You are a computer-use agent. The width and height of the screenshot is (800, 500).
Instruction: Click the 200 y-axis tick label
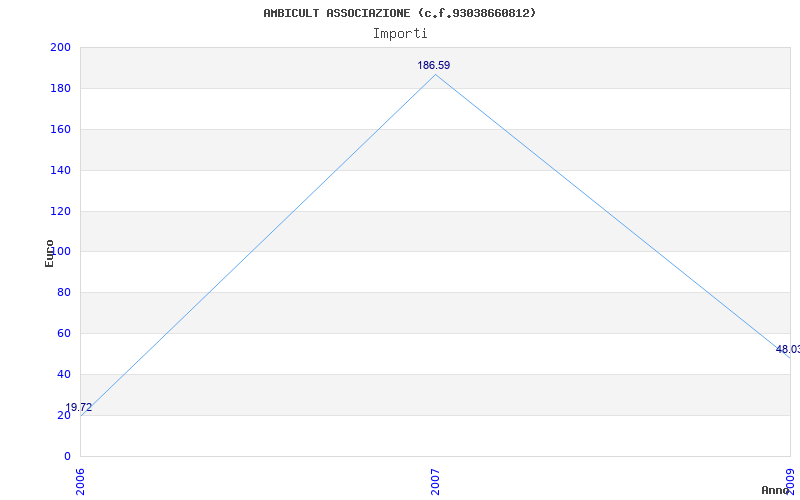pos(60,47)
